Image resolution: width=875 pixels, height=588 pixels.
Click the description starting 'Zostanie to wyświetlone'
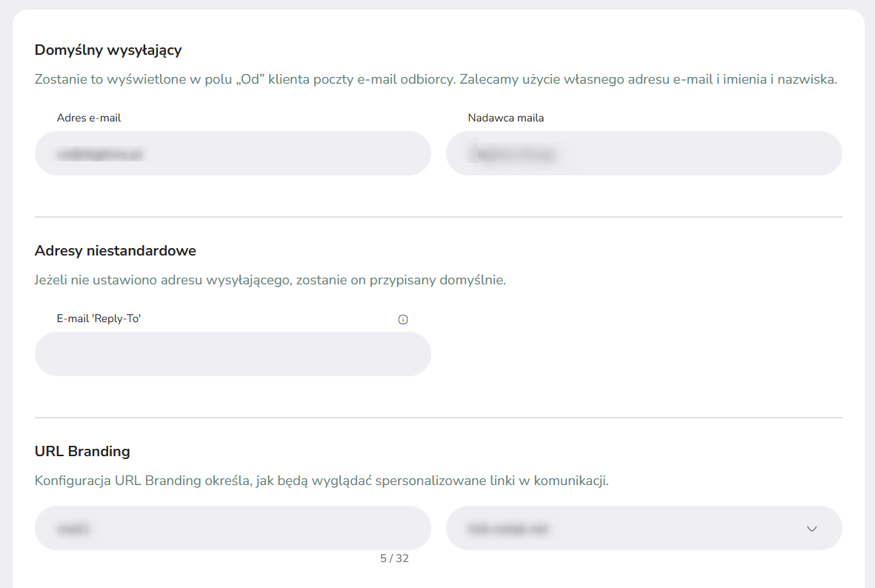point(436,80)
